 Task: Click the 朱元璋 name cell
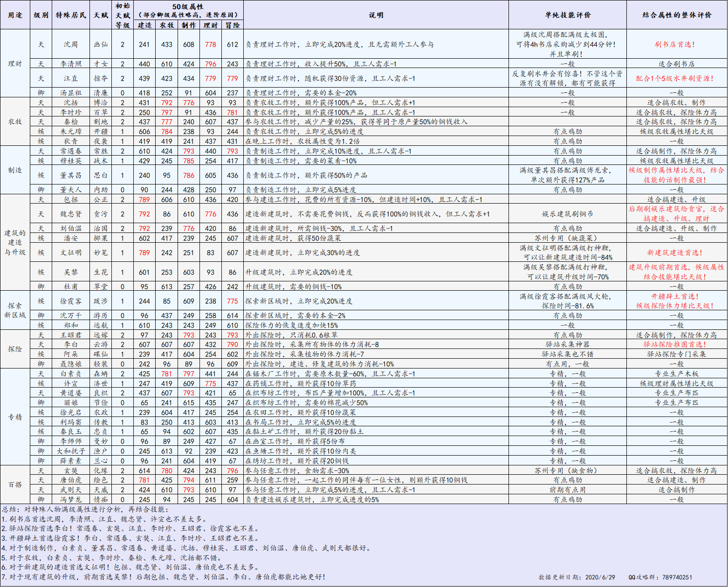[x=71, y=131]
